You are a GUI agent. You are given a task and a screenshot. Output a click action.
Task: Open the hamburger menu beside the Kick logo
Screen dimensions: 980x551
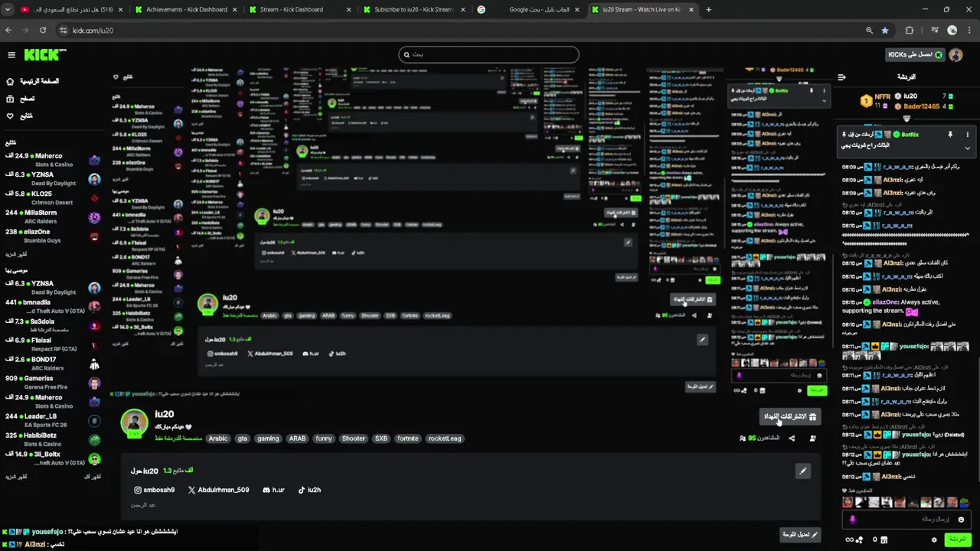click(x=11, y=55)
